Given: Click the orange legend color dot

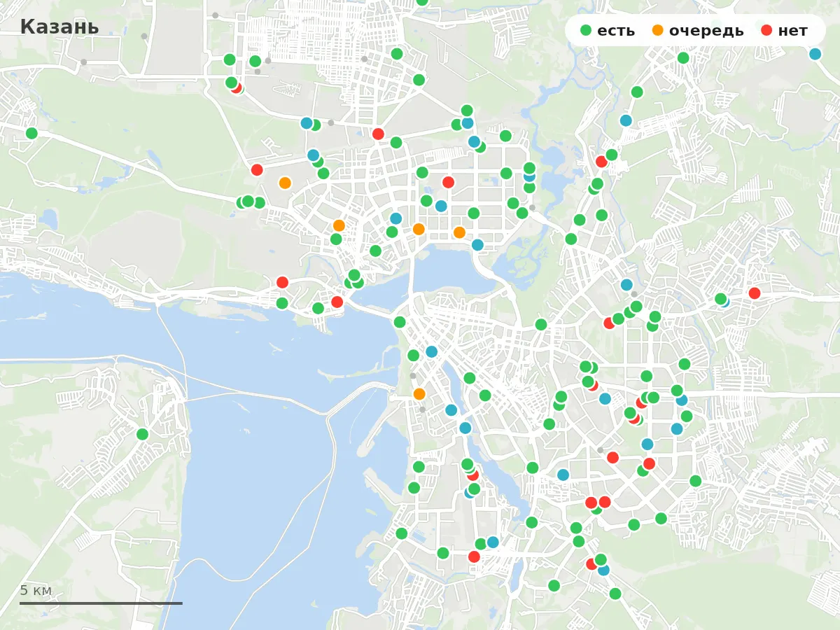Looking at the screenshot, I should pos(658,30).
